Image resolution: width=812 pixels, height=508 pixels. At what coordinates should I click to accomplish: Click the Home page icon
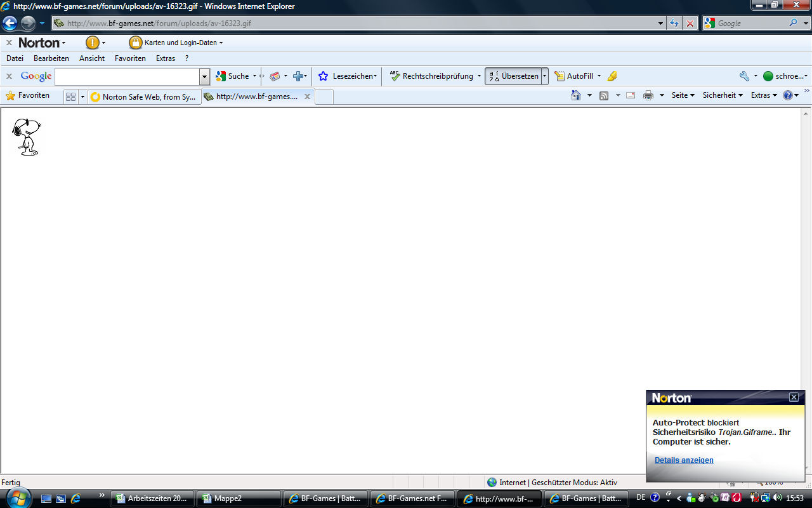coord(576,95)
